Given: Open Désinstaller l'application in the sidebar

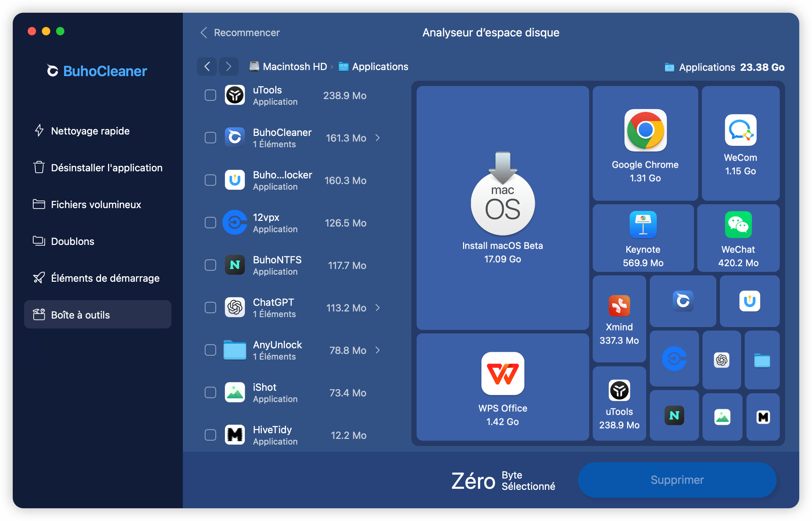Looking at the screenshot, I should pos(98,168).
